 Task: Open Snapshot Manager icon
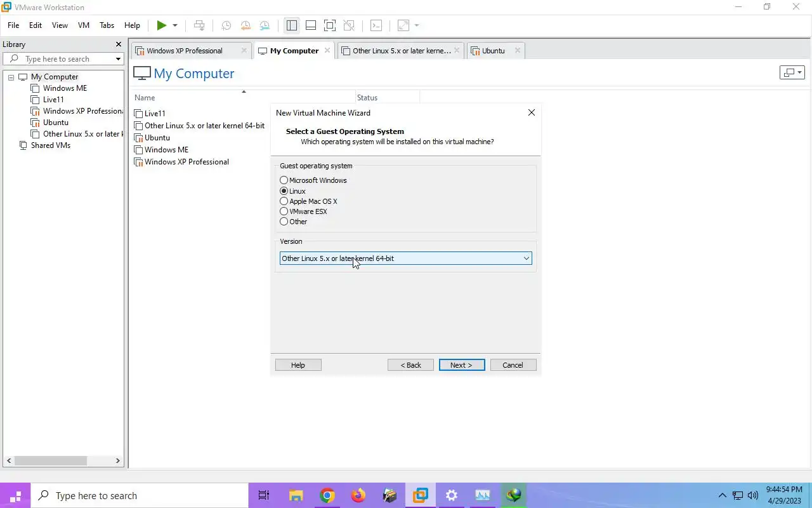pyautogui.click(x=265, y=25)
